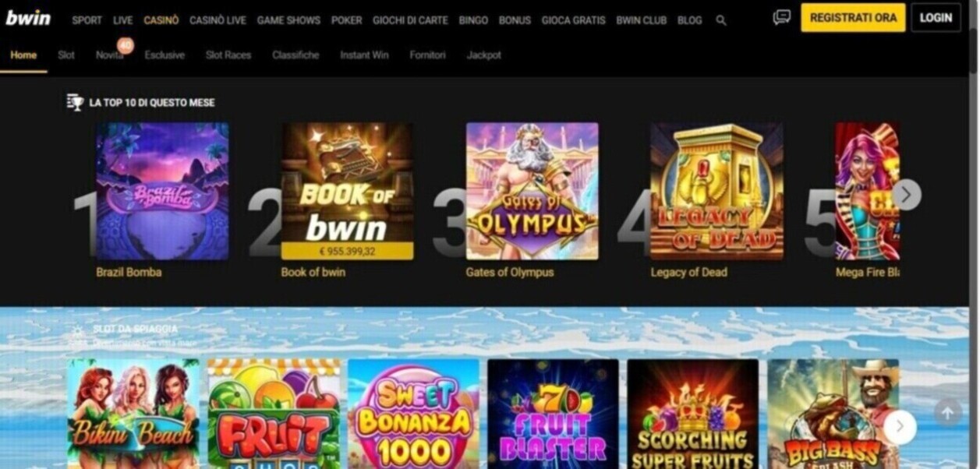Open the Gates of Olympus game thumbnail

tap(532, 191)
